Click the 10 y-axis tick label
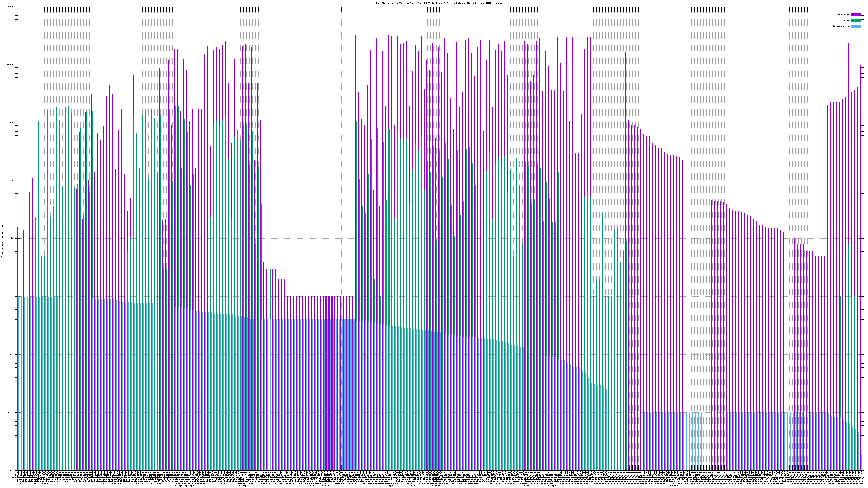This screenshot has height=488, width=868. click(12, 239)
